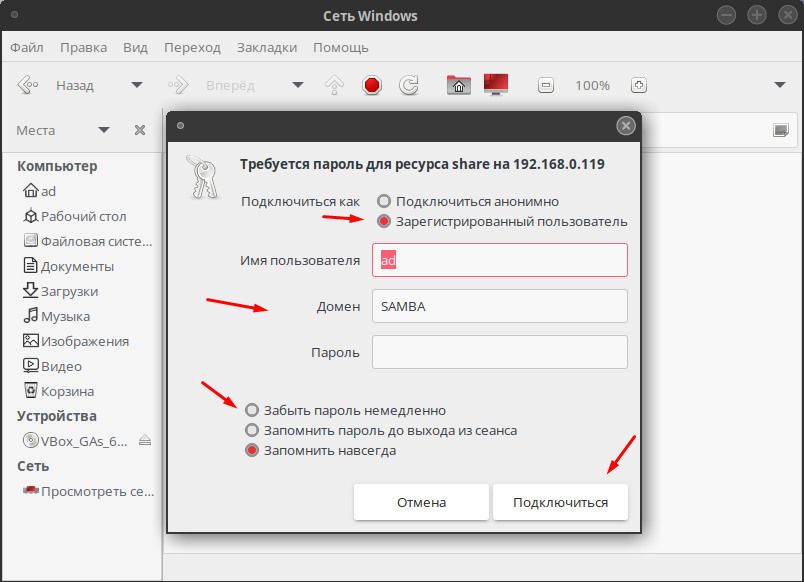
Task: Close the Places sidebar with X icon
Action: pos(140,130)
